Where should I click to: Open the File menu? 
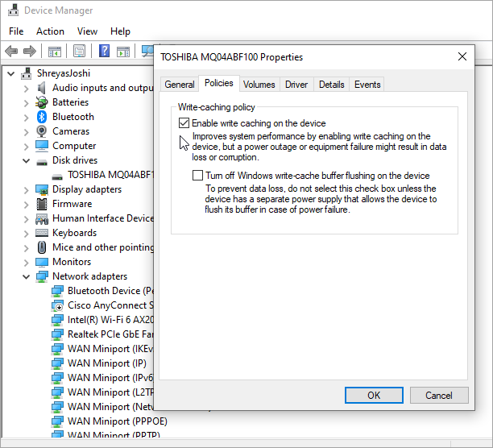point(16,31)
